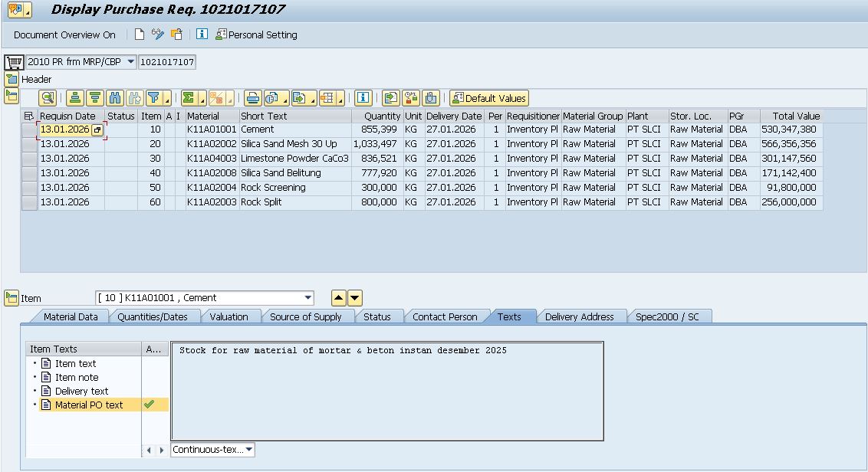Open the Delivery Address tab
Screen dimensions: 868x472
579,316
